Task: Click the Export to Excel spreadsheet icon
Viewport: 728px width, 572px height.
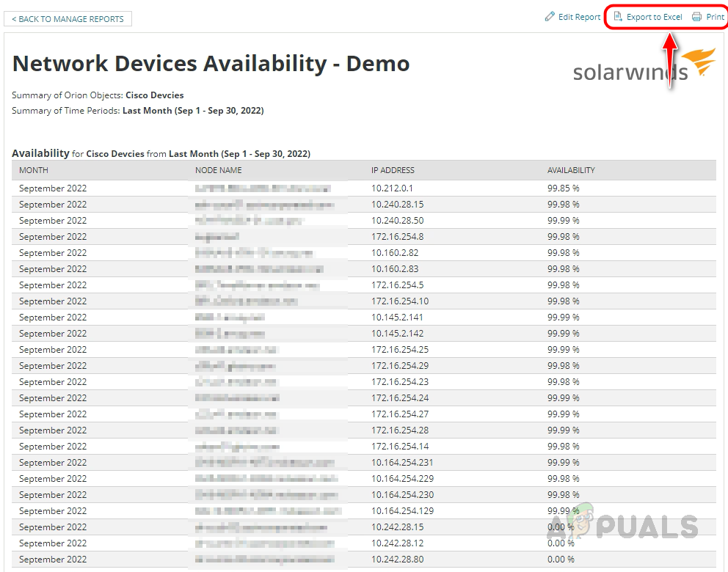Action: coord(618,17)
